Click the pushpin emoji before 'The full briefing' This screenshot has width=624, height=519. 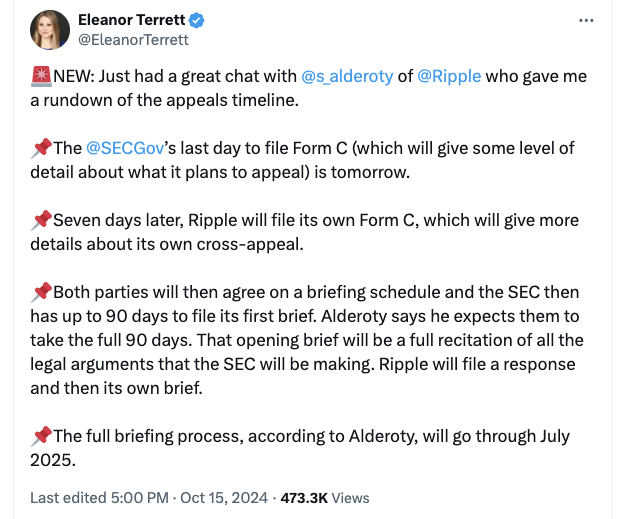(41, 436)
